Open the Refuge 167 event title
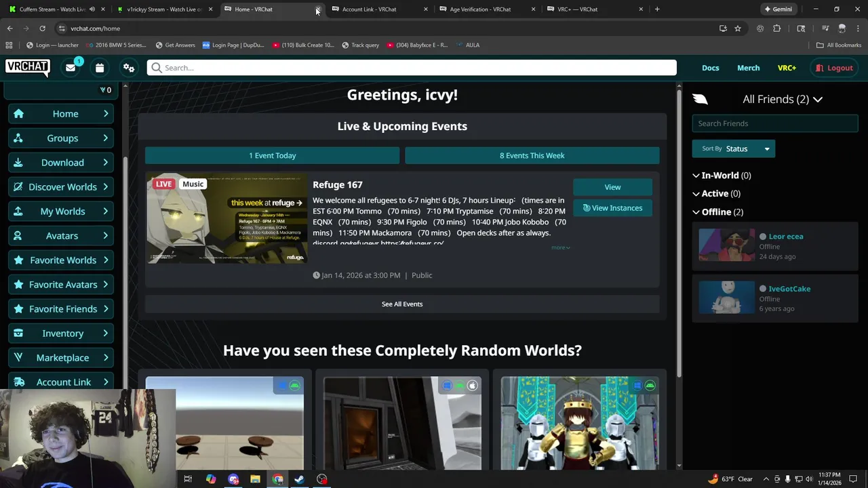 click(x=337, y=185)
